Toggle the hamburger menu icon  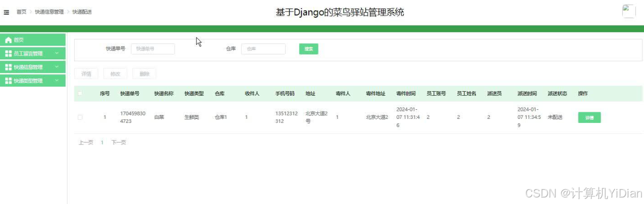[x=7, y=12]
